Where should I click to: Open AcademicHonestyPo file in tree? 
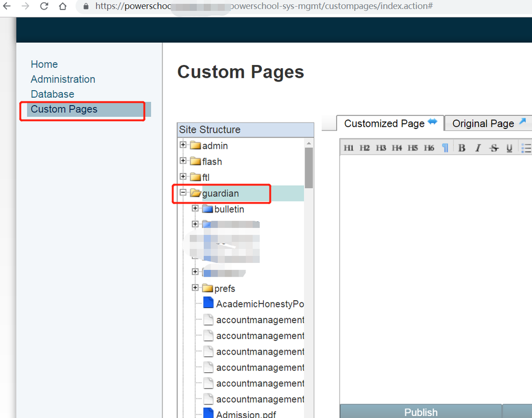(260, 304)
